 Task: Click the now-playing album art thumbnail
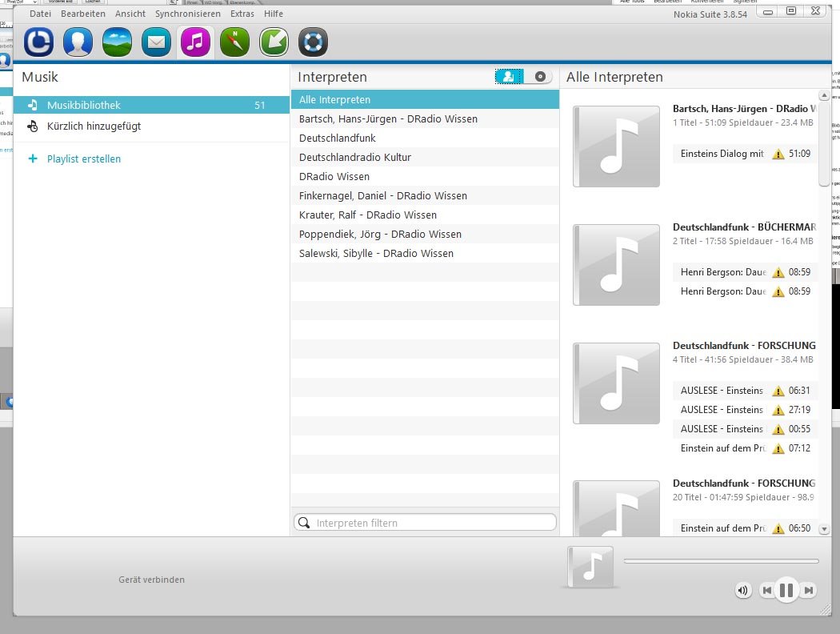coord(590,567)
